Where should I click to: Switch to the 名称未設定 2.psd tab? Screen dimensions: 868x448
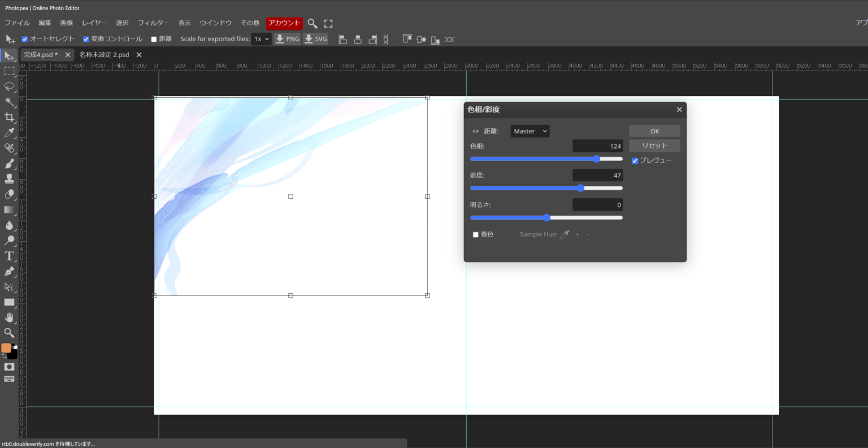coord(105,55)
